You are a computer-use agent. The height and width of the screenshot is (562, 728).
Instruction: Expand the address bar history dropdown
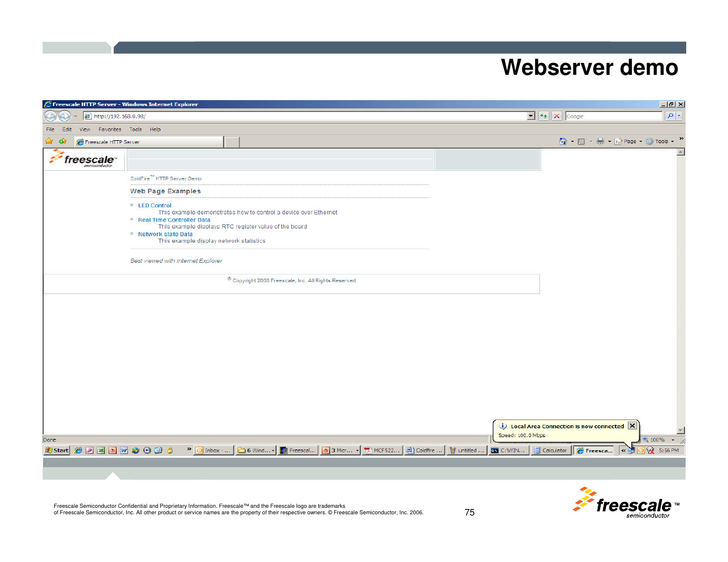pos(531,116)
